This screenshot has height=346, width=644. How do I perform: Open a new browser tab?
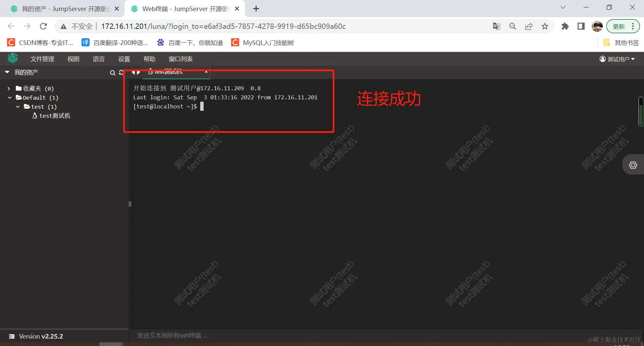pyautogui.click(x=256, y=9)
